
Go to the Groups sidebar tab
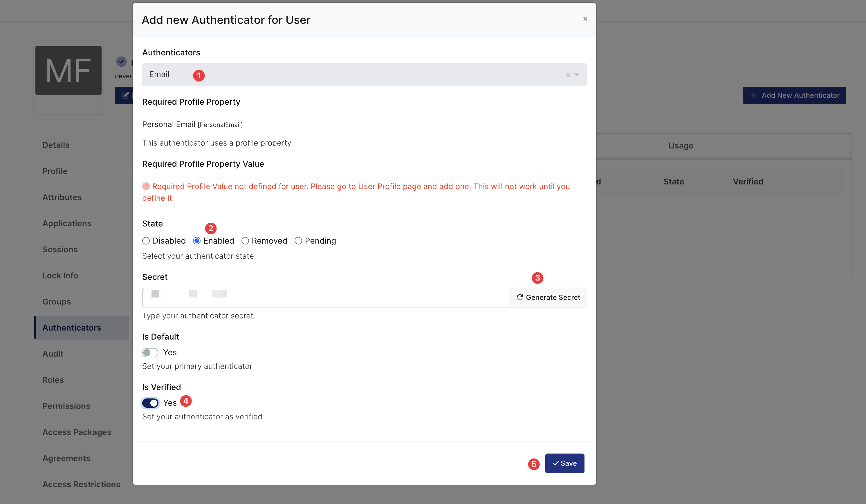pyautogui.click(x=56, y=302)
